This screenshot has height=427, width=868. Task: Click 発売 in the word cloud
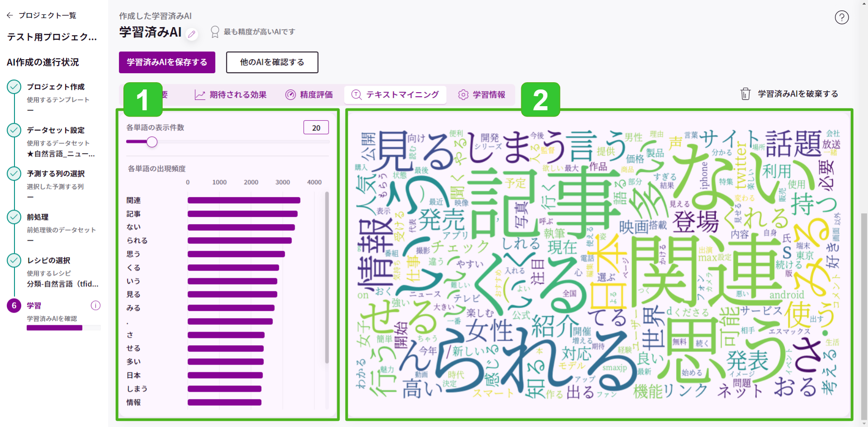pos(441,220)
